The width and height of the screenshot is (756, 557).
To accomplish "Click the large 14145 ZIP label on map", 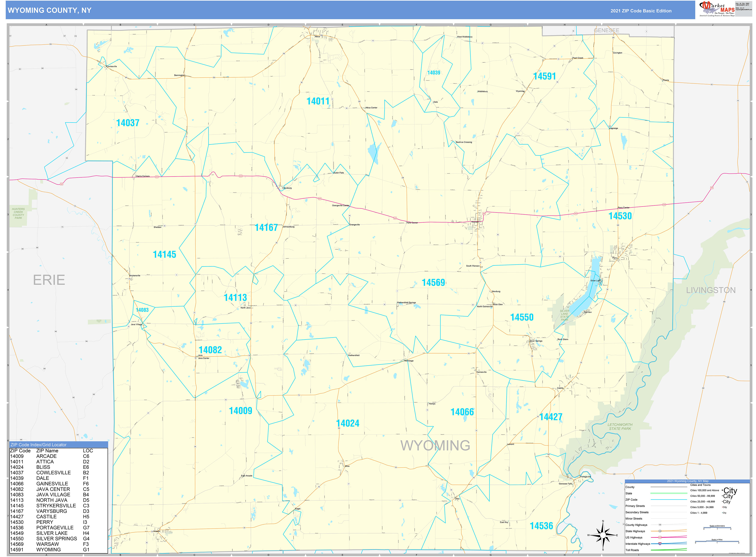I will (164, 254).
